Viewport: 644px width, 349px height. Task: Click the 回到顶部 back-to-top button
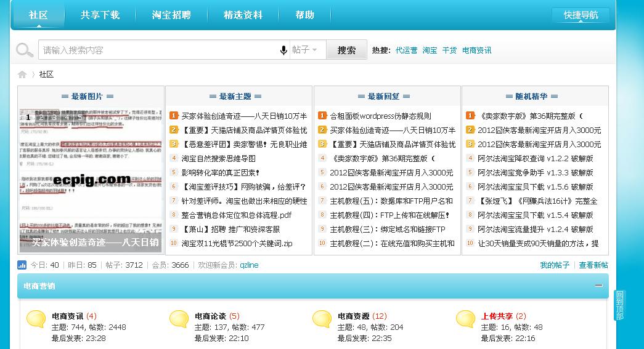coord(619,305)
